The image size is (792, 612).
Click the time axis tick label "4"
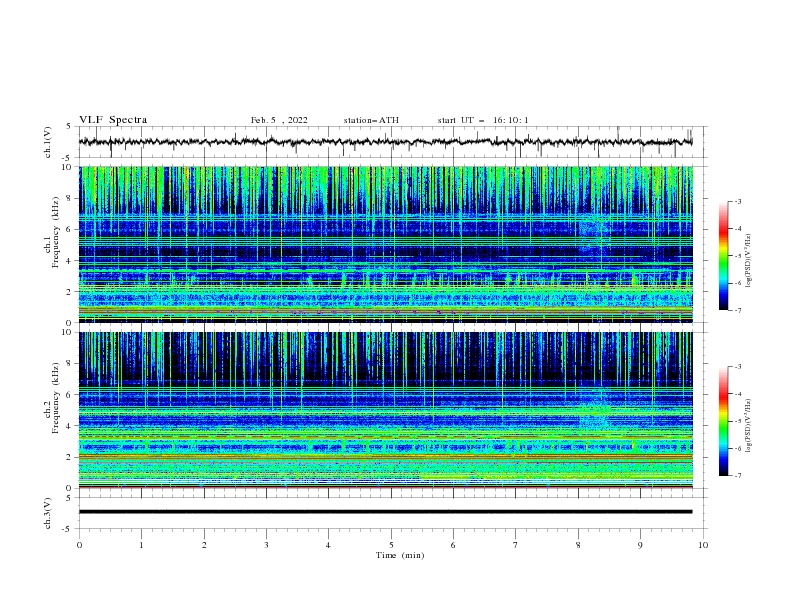point(328,545)
